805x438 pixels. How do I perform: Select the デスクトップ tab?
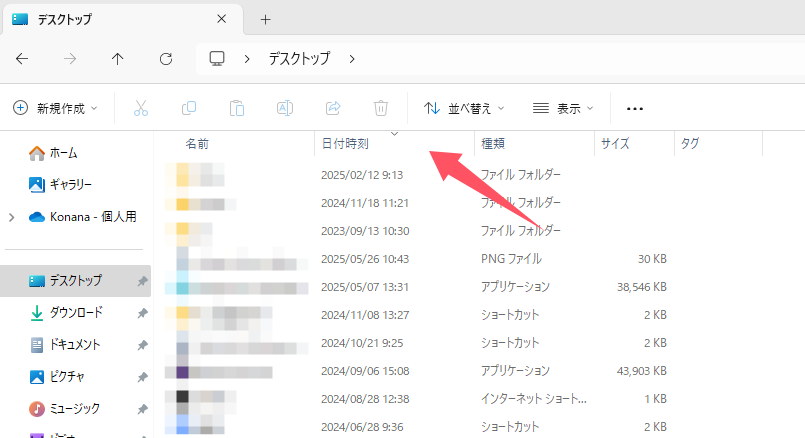[x=123, y=20]
